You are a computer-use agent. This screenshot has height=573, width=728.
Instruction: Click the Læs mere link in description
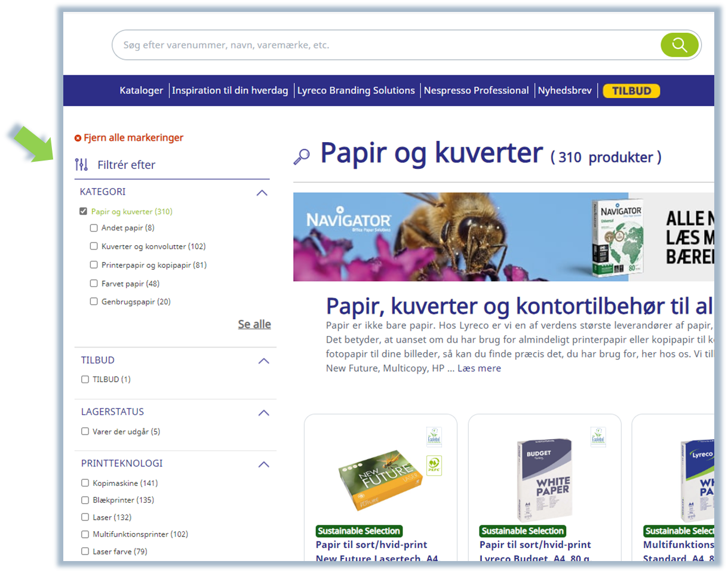[x=479, y=368]
